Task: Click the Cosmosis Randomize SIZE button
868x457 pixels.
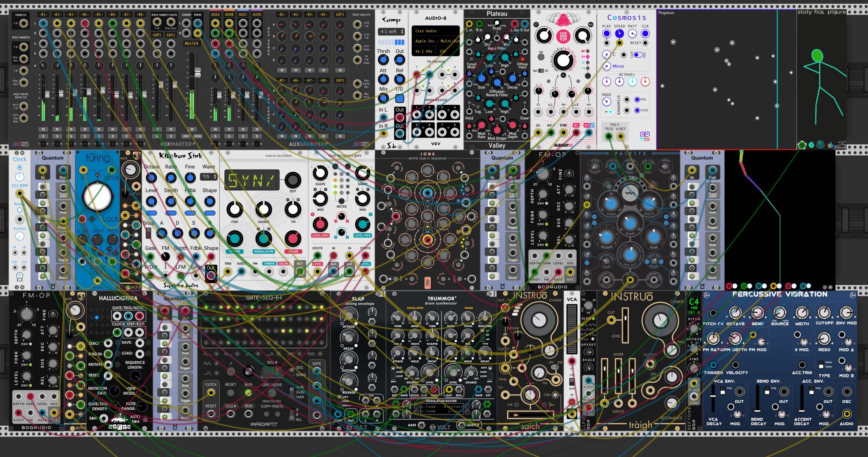Action: pos(637,110)
